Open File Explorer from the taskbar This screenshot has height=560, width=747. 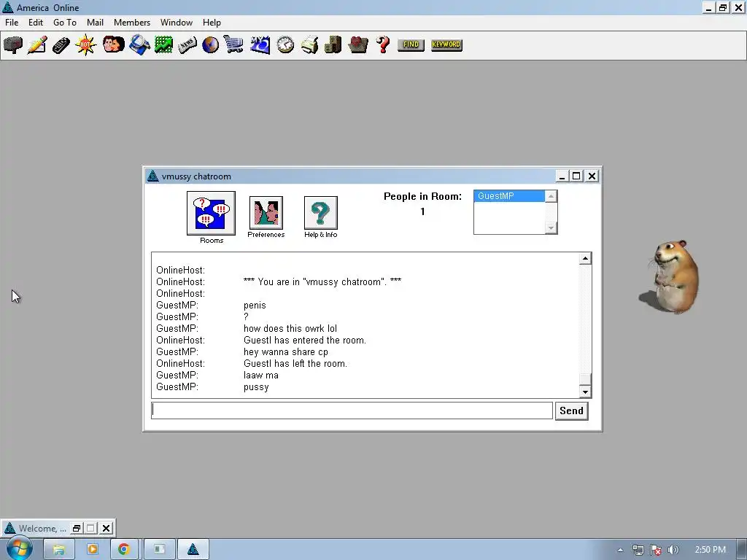coord(58,550)
